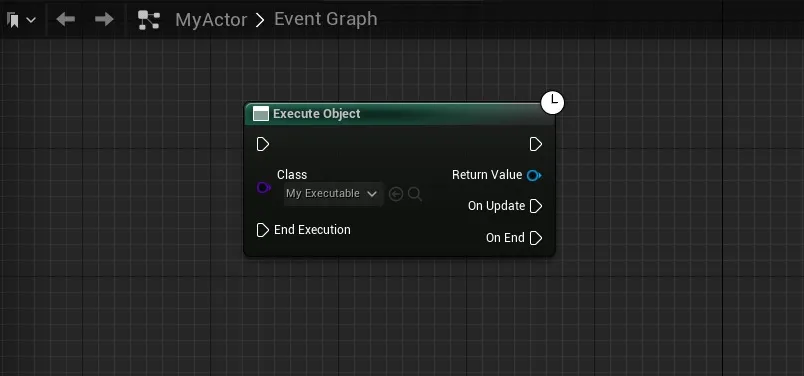Image resolution: width=804 pixels, height=376 pixels.
Task: Click the On End execution pin
Action: pos(535,238)
